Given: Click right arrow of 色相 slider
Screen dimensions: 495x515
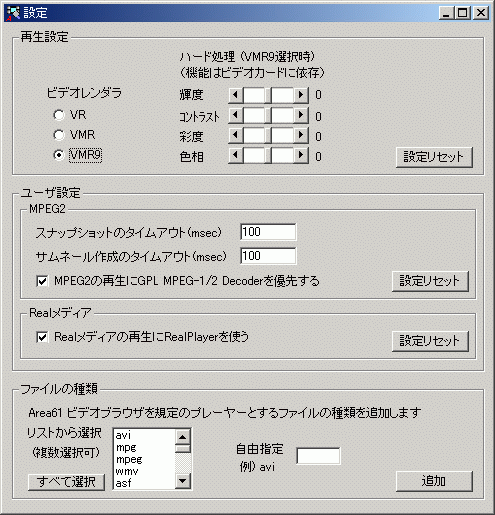Looking at the screenshot, I should pos(301,155).
